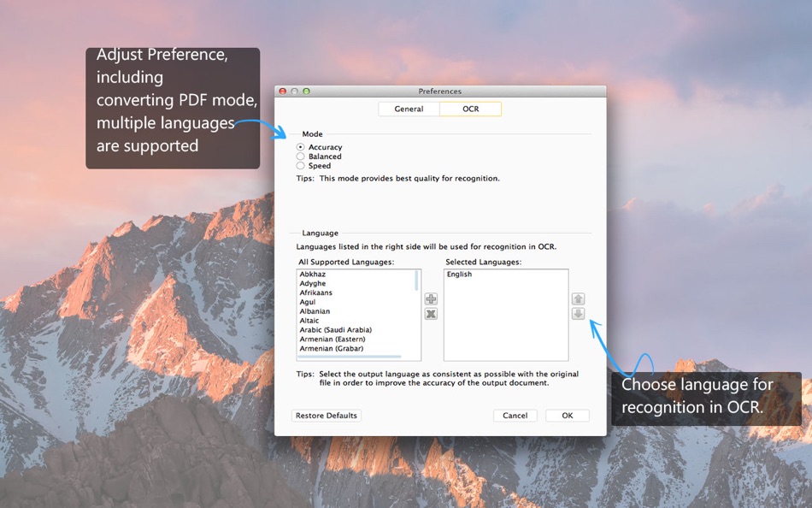This screenshot has width=812, height=508.
Task: Click the Cancel button
Action: pos(515,416)
